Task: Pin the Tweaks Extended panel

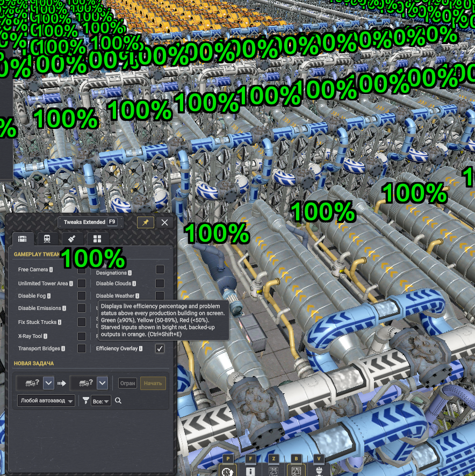Action: tap(146, 222)
